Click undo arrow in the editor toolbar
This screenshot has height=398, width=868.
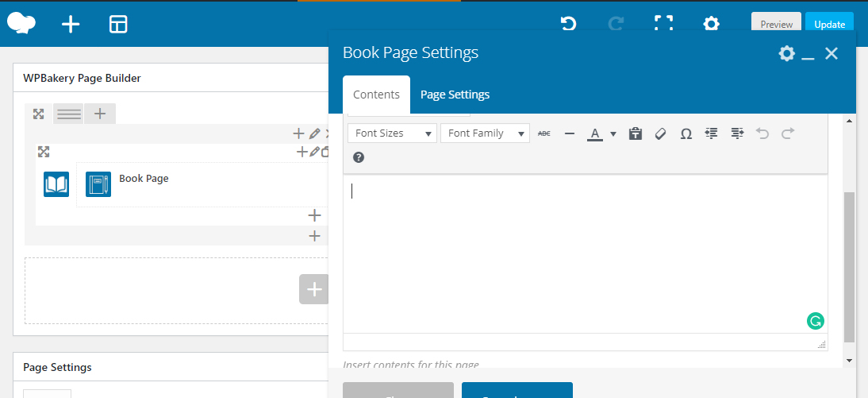(x=762, y=133)
